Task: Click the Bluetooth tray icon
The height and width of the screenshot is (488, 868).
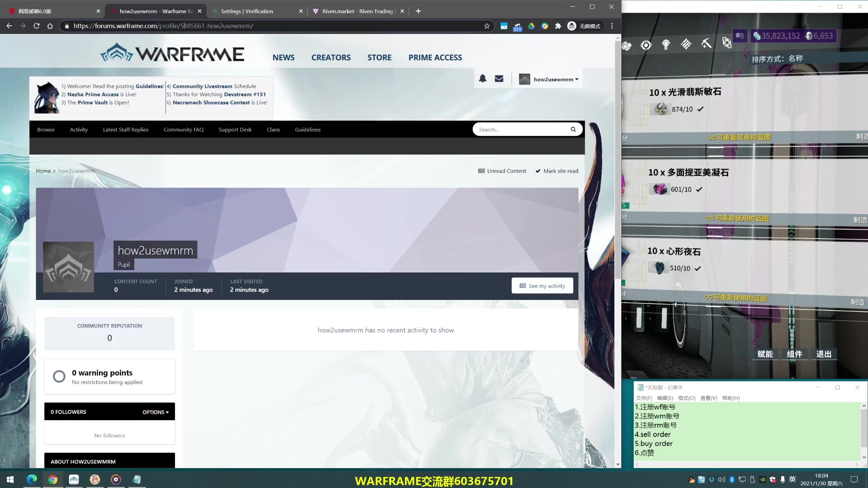Action: coord(732,479)
